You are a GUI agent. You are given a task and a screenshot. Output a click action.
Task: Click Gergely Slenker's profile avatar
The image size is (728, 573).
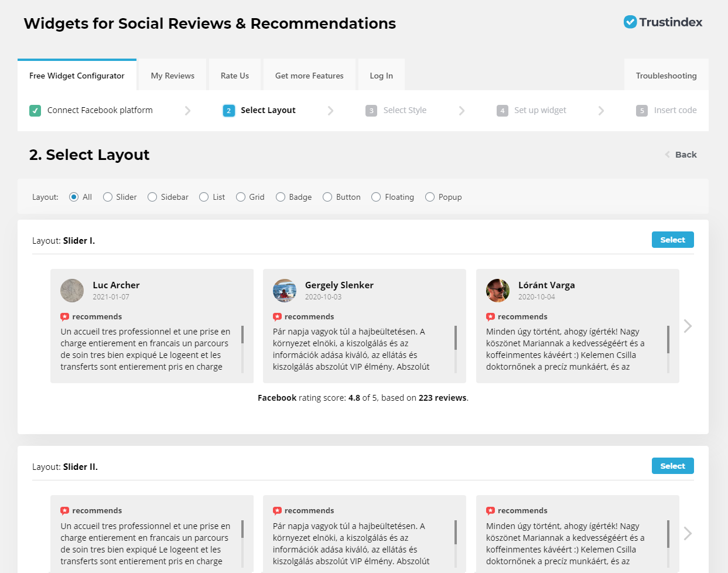tap(285, 291)
